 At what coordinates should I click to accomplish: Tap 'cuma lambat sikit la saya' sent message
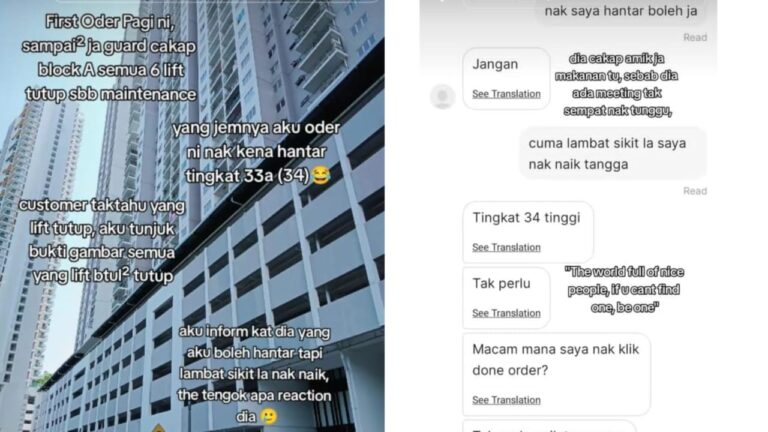(612, 153)
